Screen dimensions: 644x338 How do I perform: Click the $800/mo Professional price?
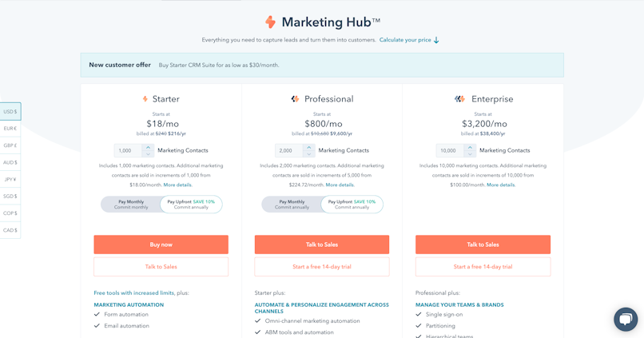coord(324,124)
